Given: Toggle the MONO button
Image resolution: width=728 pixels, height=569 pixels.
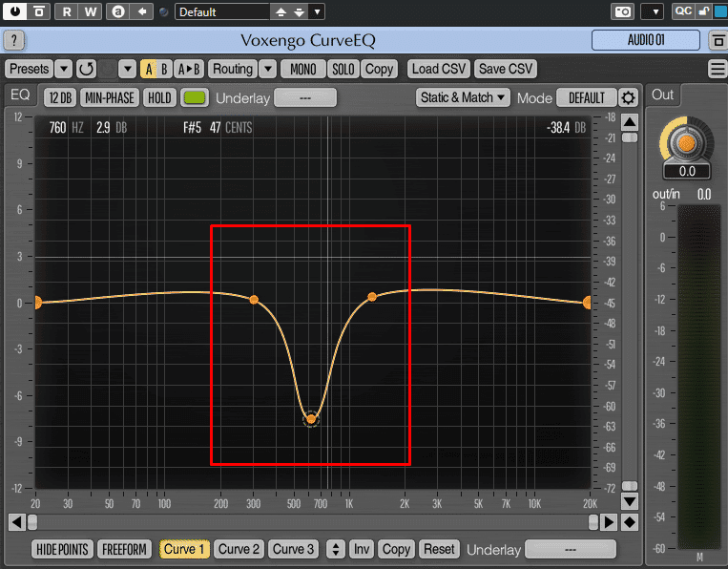Looking at the screenshot, I should [303, 69].
